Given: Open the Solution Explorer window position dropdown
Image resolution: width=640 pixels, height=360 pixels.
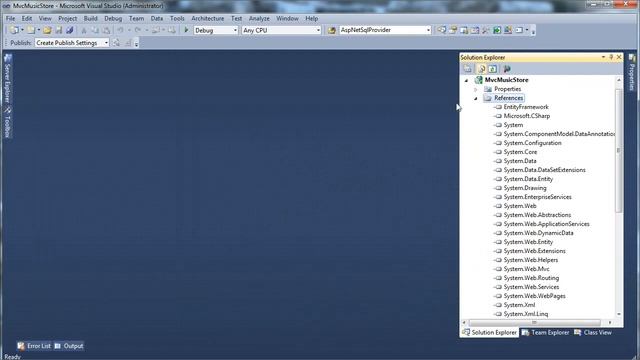Looking at the screenshot, I should (603, 57).
